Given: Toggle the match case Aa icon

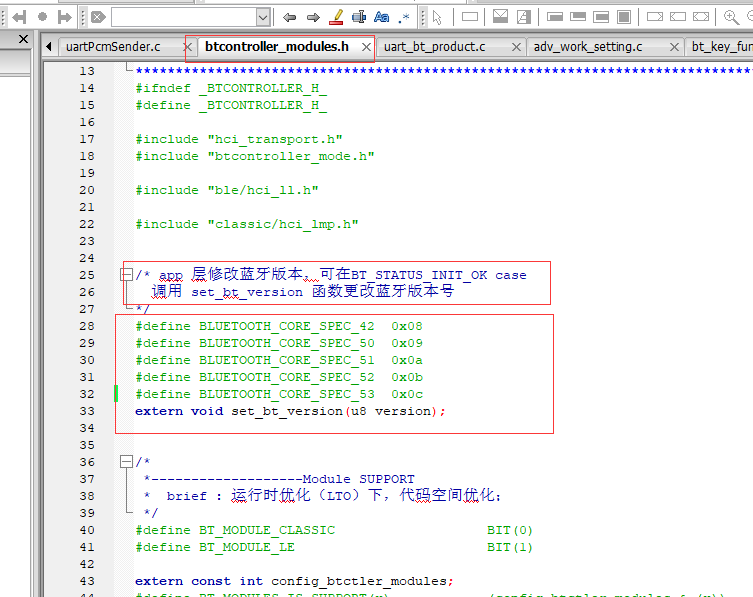Looking at the screenshot, I should pyautogui.click(x=381, y=17).
